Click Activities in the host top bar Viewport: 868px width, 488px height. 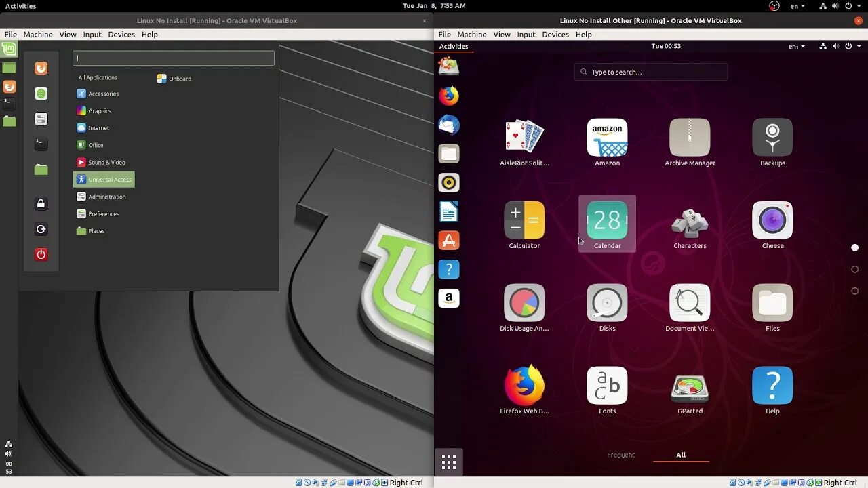(21, 6)
